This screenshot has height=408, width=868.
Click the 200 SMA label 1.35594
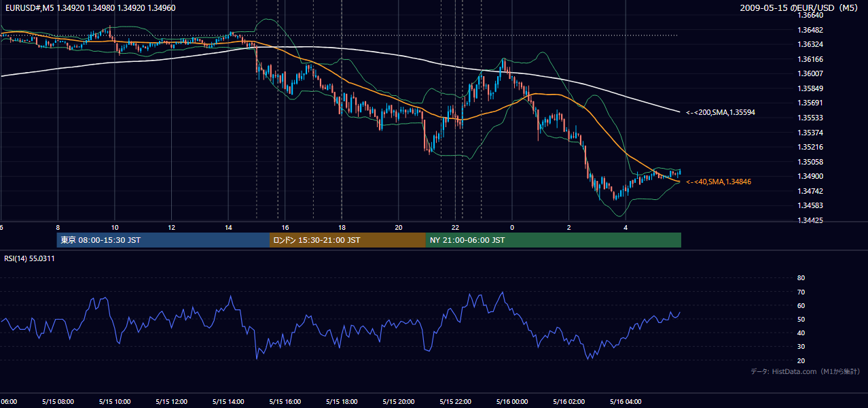pos(721,112)
